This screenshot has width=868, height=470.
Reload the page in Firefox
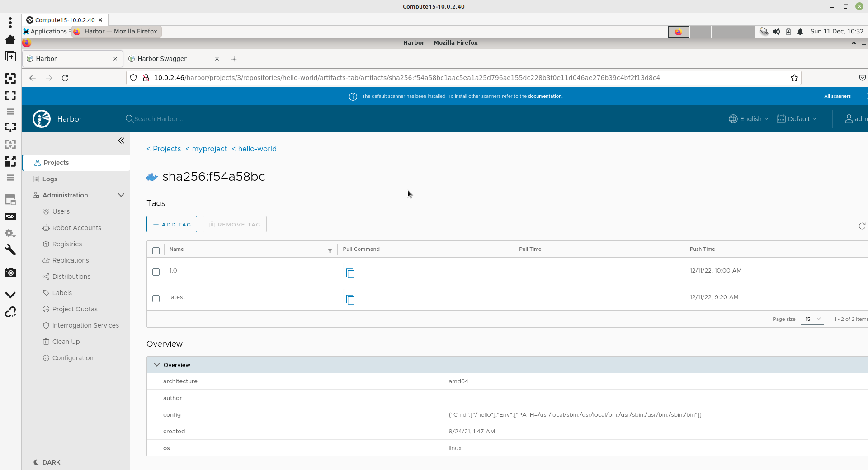(65, 78)
